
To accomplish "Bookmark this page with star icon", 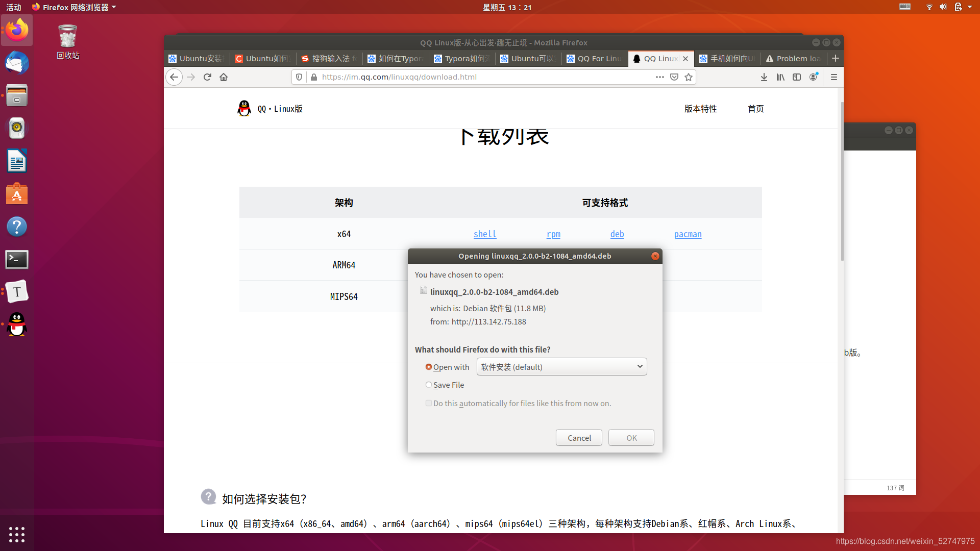I will point(689,77).
